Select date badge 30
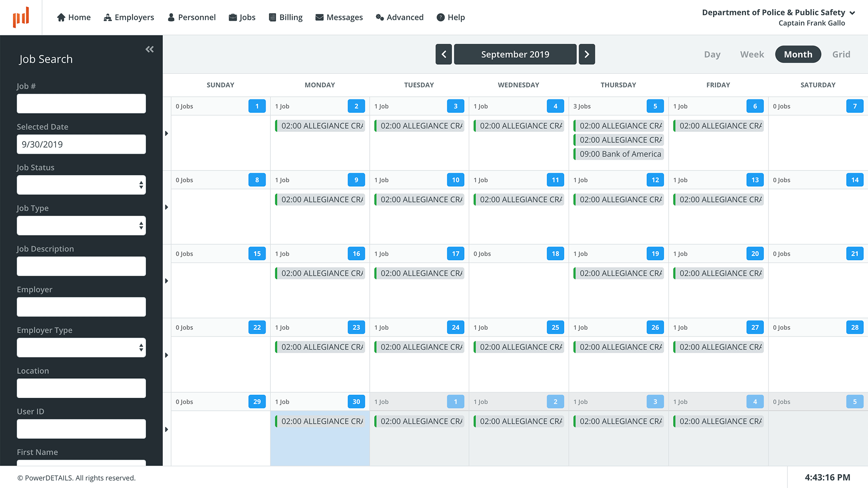 [356, 402]
